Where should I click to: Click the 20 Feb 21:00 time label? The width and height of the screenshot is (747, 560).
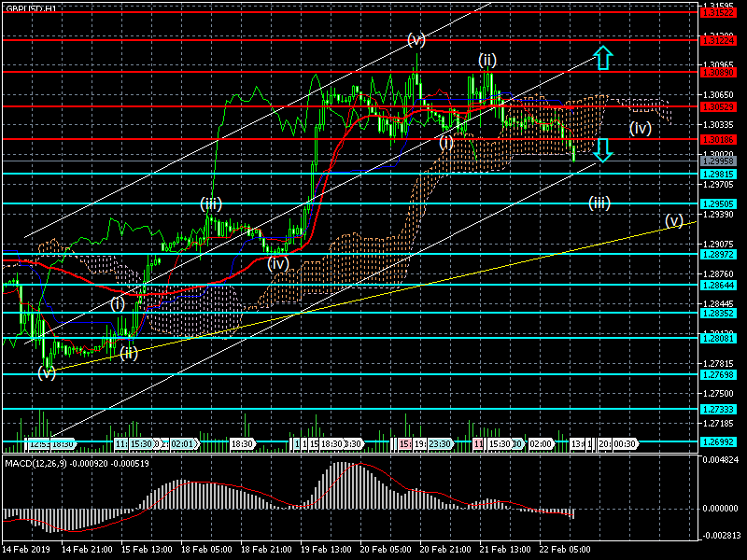pyautogui.click(x=445, y=549)
